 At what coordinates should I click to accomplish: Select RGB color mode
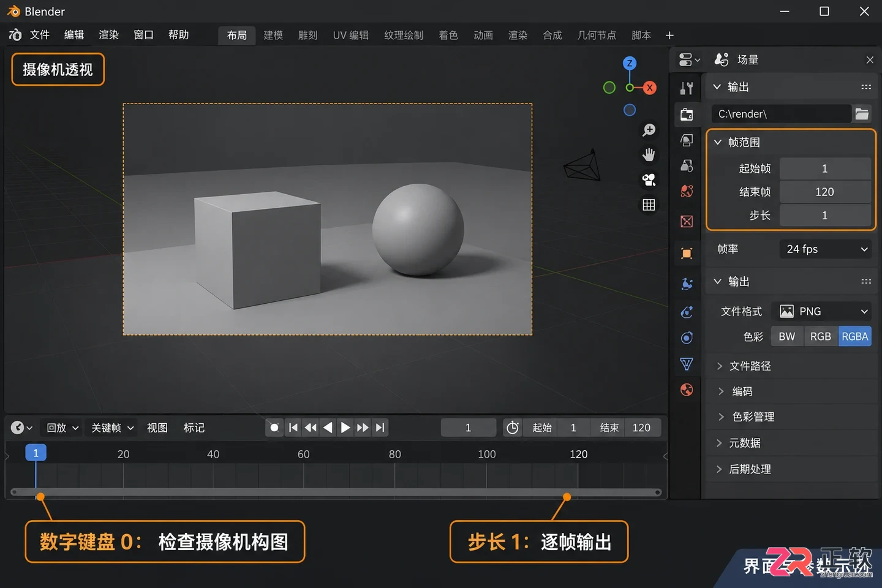(x=821, y=336)
